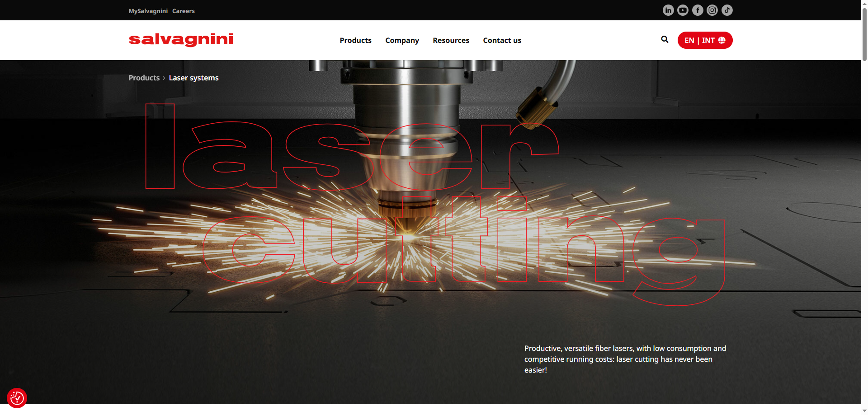Expand the Company navigation menu
This screenshot has width=868, height=415.
(402, 40)
